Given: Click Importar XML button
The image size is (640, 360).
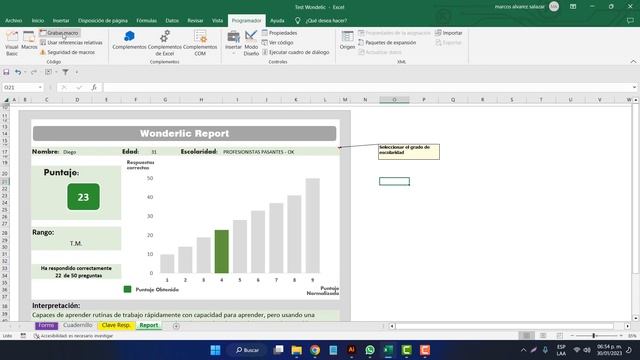Looking at the screenshot, I should 449,33.
